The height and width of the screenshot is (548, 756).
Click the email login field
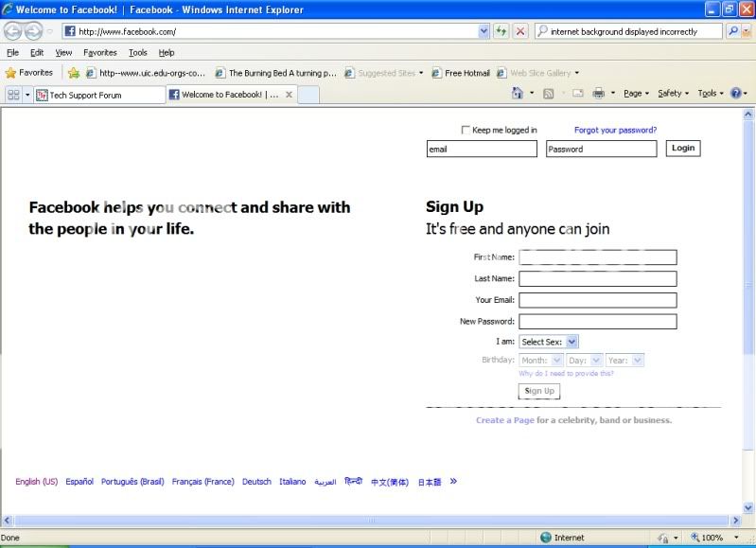point(482,149)
